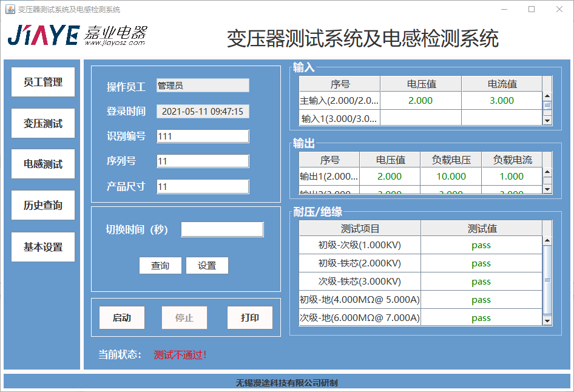Click the 识别编号 input field

pyautogui.click(x=203, y=137)
